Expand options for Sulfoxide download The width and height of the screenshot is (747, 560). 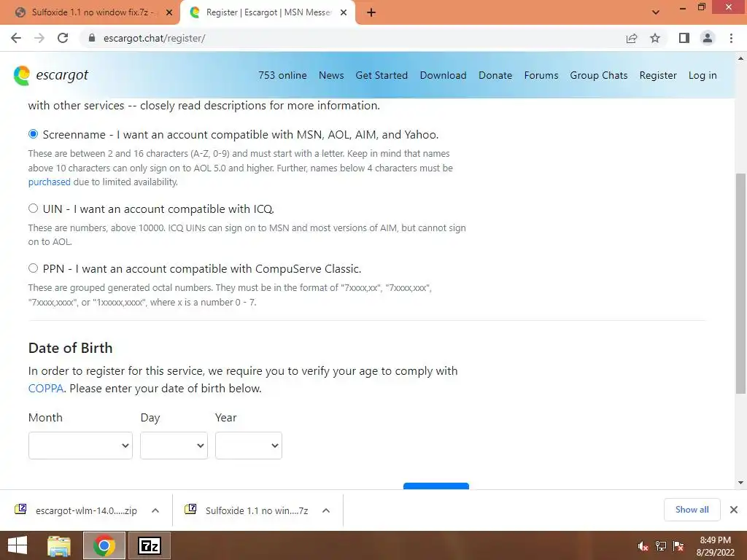coord(326,510)
